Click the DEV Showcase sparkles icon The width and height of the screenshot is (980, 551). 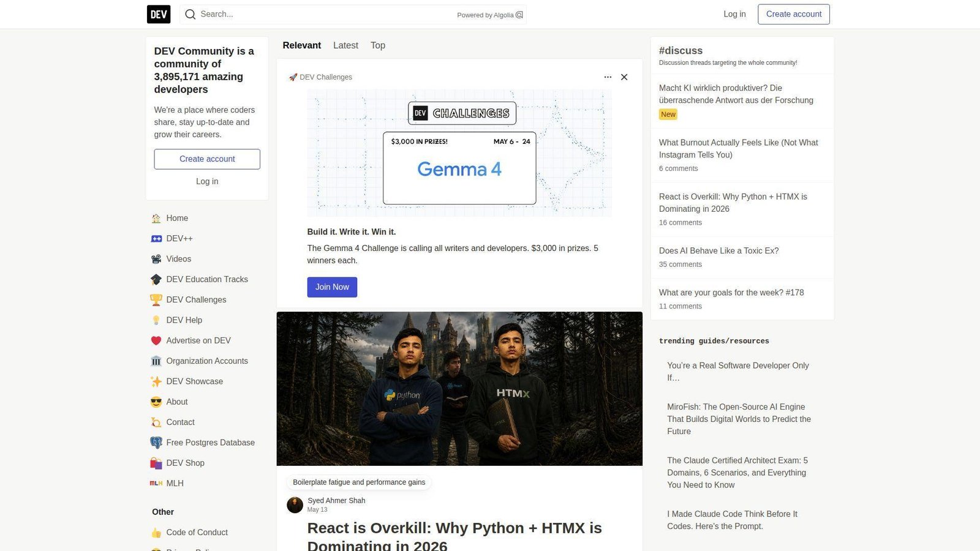coord(156,381)
